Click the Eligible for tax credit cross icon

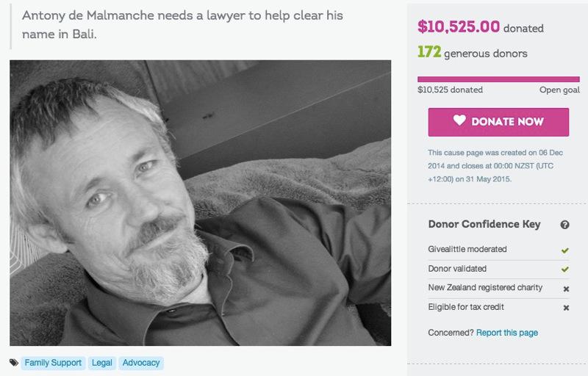click(x=565, y=307)
